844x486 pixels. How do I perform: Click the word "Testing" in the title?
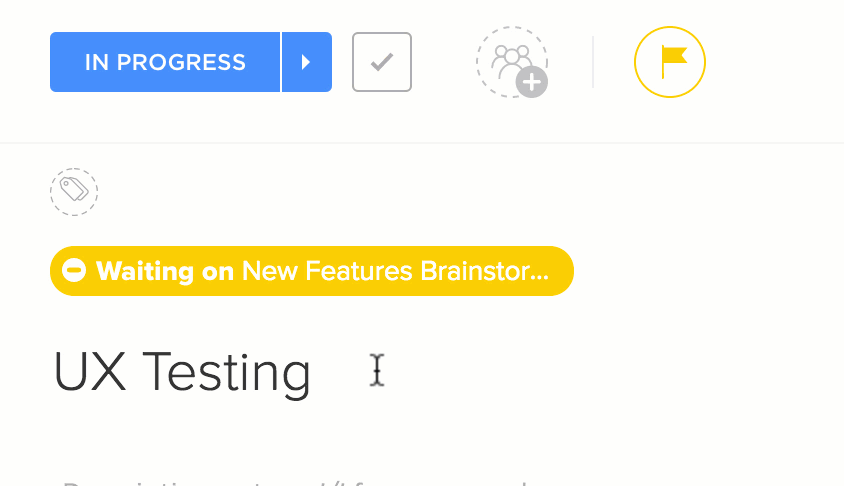(227, 372)
